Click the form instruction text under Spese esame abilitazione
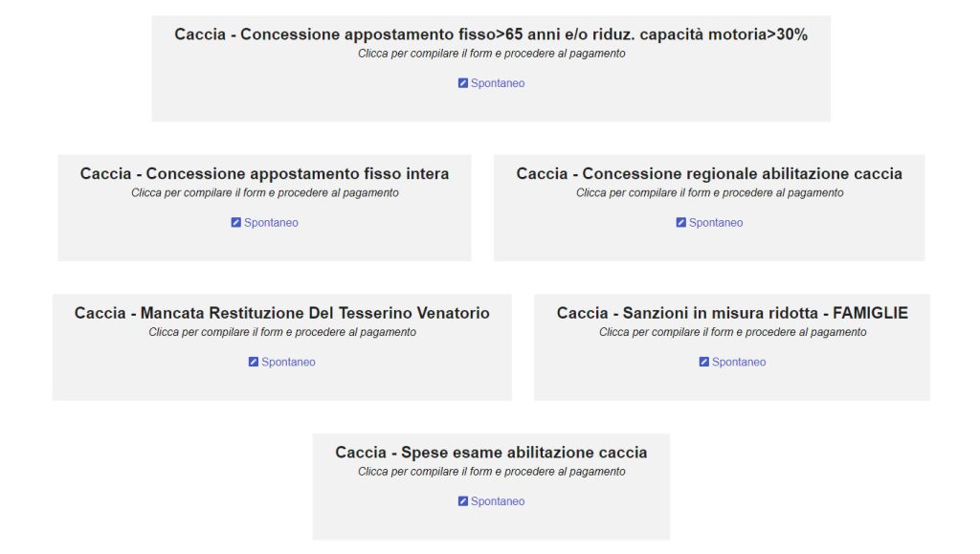 click(x=491, y=472)
